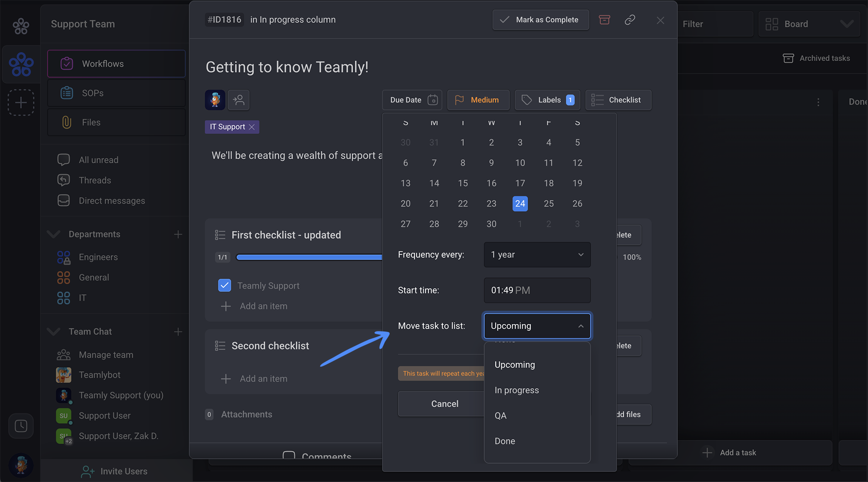Open Direct messages
868x482 pixels.
point(112,201)
